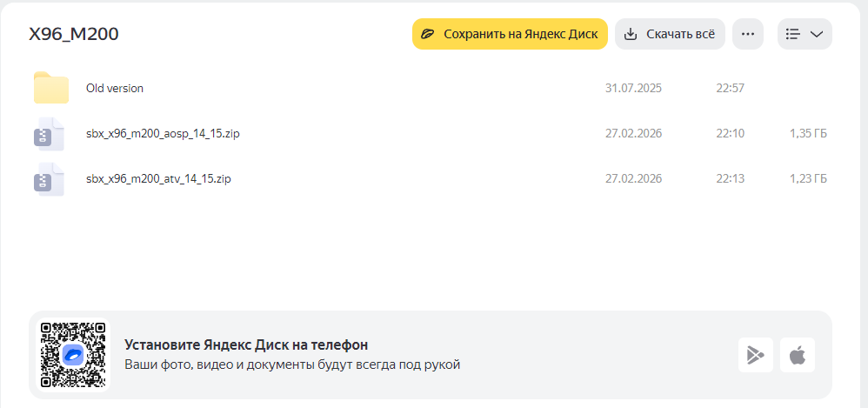This screenshot has height=408, width=868.
Task: Click the X96_M200 folder title
Action: [74, 34]
